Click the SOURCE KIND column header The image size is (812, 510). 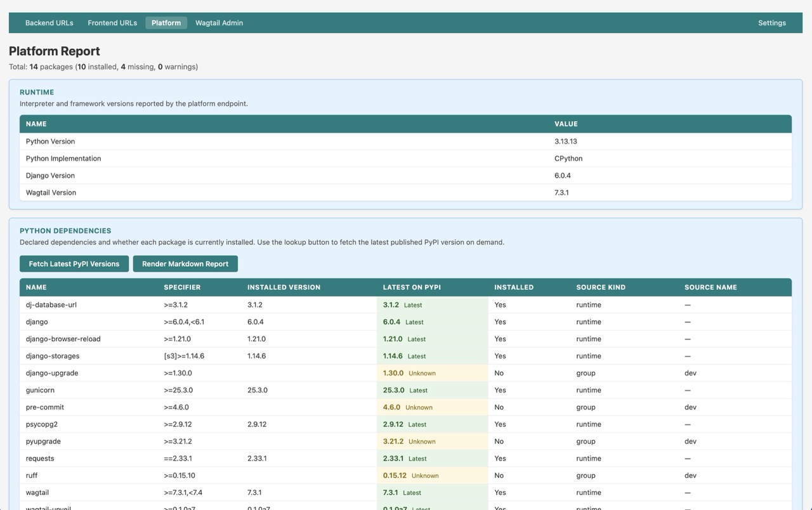tap(601, 287)
